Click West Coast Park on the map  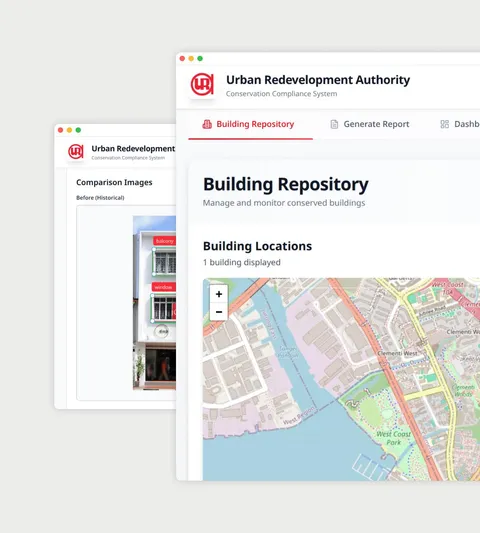coord(393,438)
